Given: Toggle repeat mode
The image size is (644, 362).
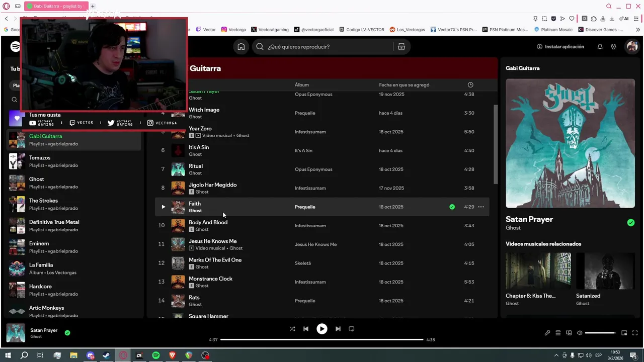Looking at the screenshot, I should click(x=352, y=329).
